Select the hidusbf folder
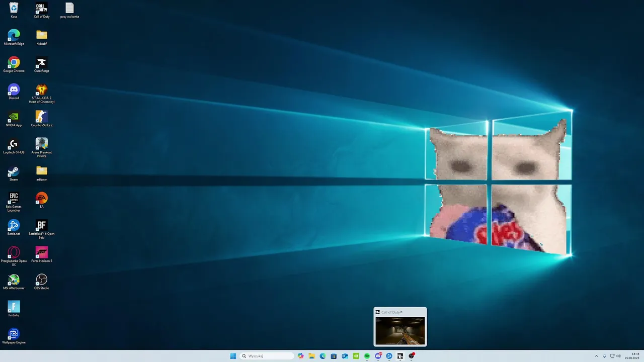The image size is (644, 362). tap(42, 37)
